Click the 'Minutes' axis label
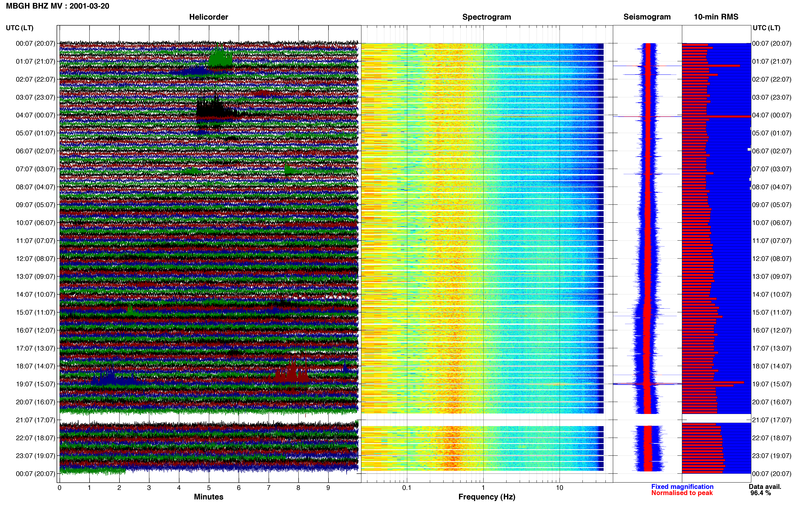This screenshot has width=812, height=508. click(x=209, y=497)
